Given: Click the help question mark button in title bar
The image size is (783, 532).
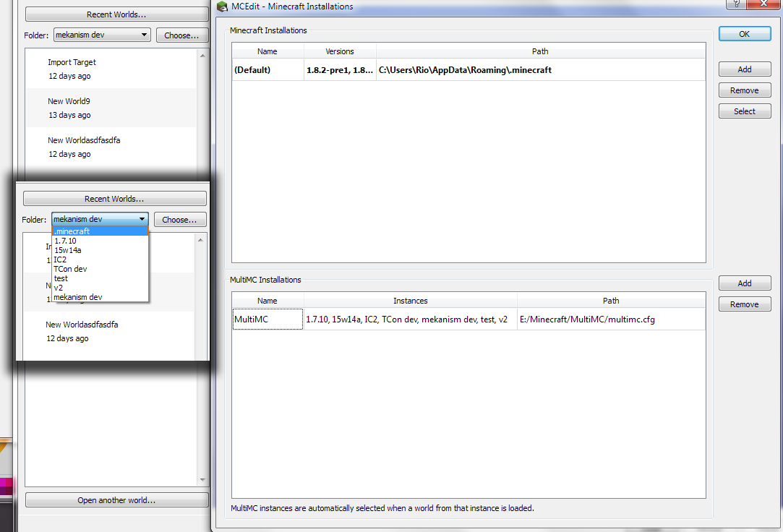Looking at the screenshot, I should [736, 4].
